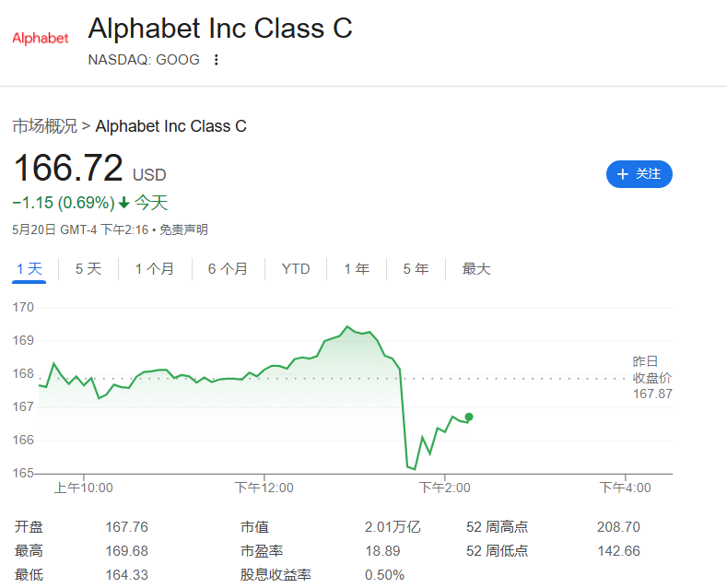Select the 1 个月 chart range
The image size is (727, 588).
click(x=155, y=269)
